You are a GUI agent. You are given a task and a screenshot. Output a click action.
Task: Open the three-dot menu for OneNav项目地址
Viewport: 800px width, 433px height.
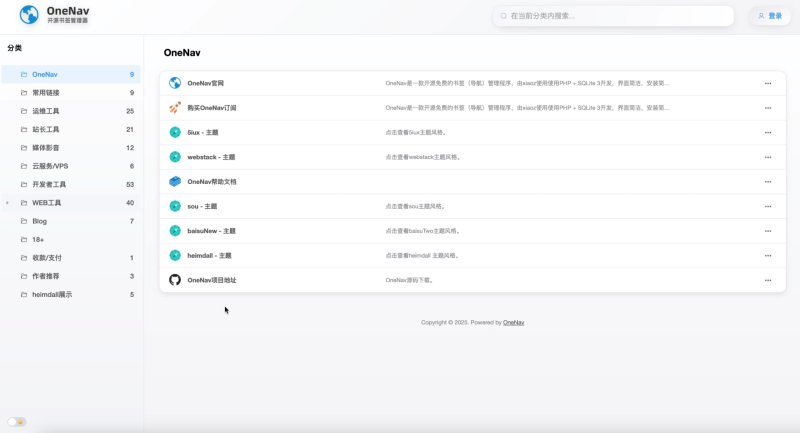click(768, 280)
